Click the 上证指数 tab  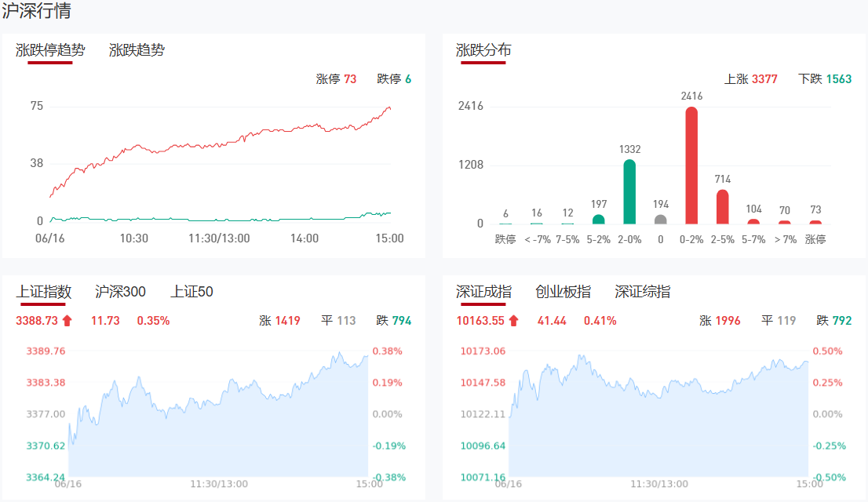(44, 292)
